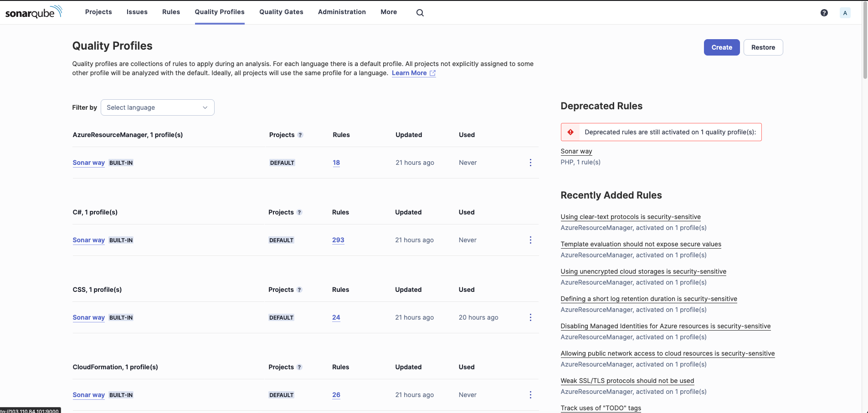Open the help question mark icon
This screenshot has height=413, width=868.
tap(824, 13)
